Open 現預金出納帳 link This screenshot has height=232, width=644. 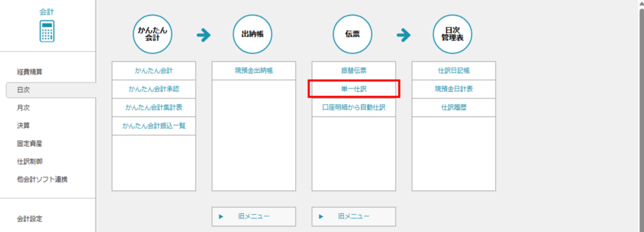point(254,70)
